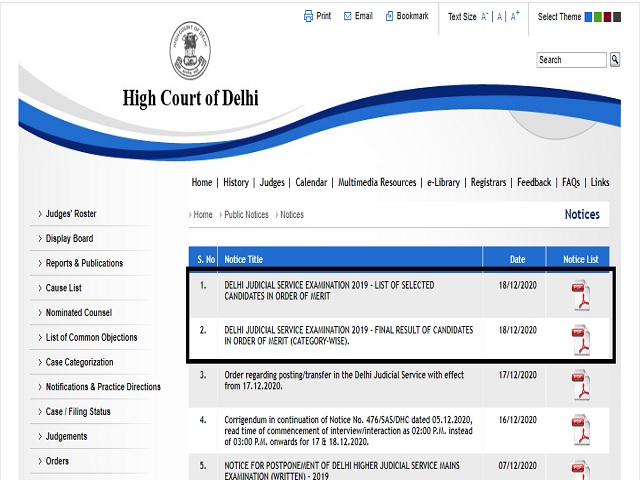Open PDF for final result category-wise notice
Image resolution: width=640 pixels, height=480 pixels.
[581, 340]
